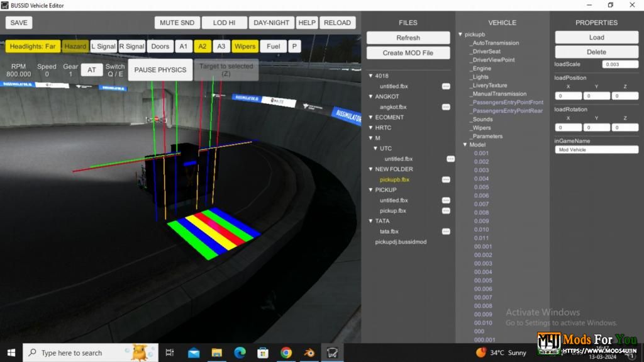This screenshot has width=644, height=362.
Task: Click Refresh in the Files panel
Action: (x=408, y=38)
